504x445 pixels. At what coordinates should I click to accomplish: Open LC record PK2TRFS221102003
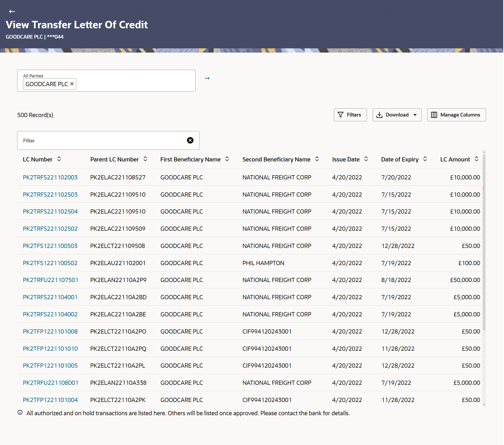click(x=50, y=177)
